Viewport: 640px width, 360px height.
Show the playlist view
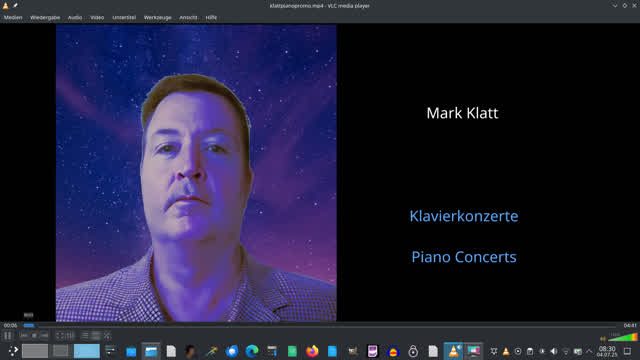tap(85, 336)
